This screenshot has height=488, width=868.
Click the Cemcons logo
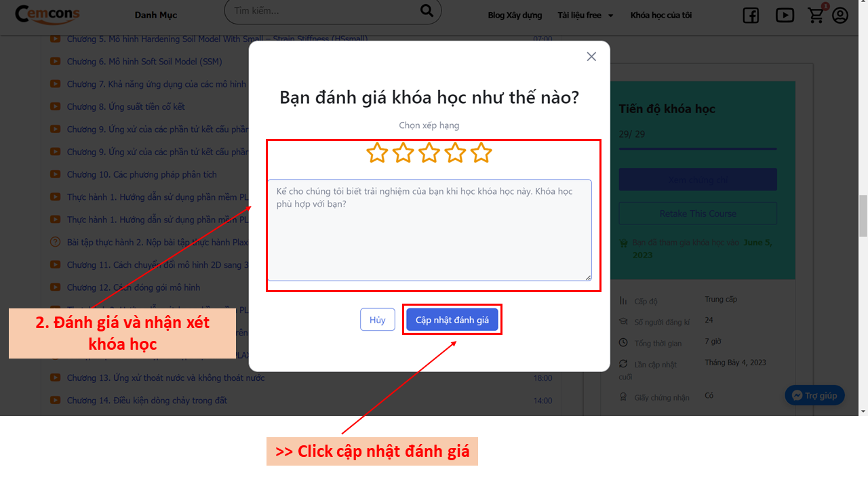coord(47,14)
